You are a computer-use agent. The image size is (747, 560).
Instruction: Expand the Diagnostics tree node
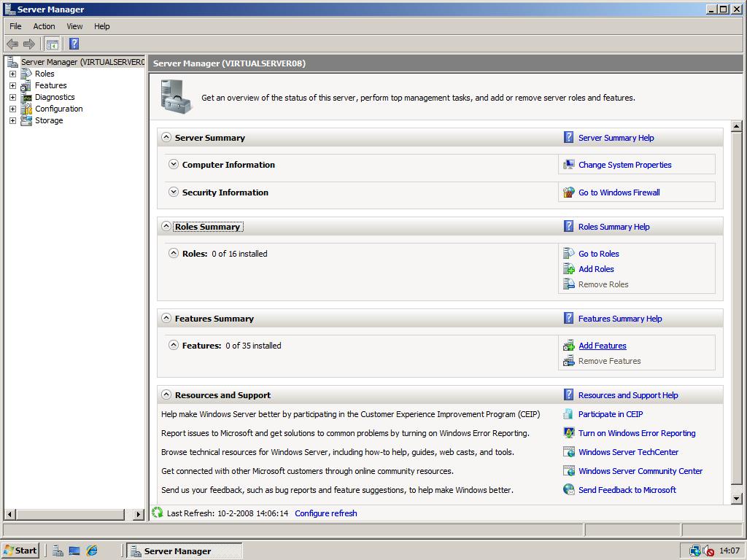(x=13, y=97)
